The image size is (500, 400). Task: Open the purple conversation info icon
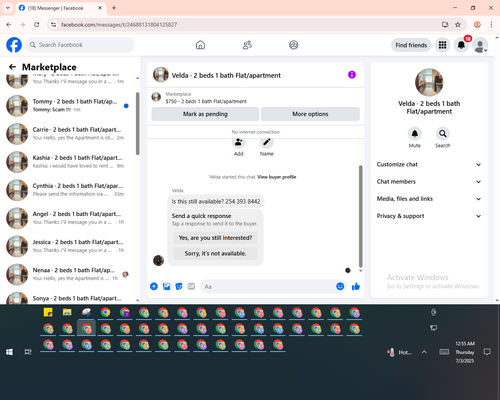tap(352, 75)
